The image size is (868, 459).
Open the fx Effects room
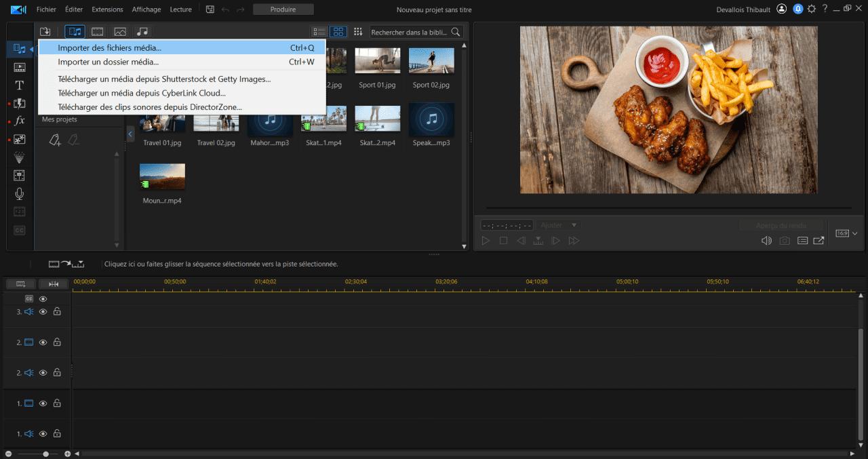tap(20, 121)
